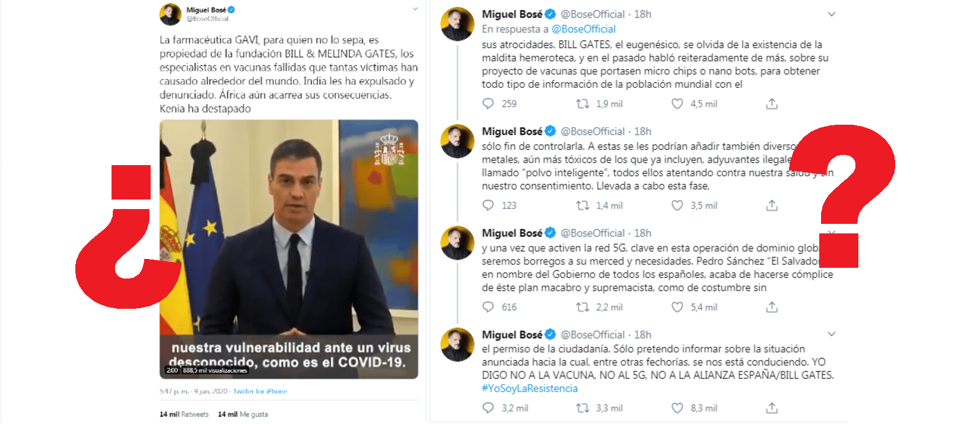Viewport: 980px width, 424px height.
Task: Reply to the tweet with 616 comments
Action: pos(488,307)
